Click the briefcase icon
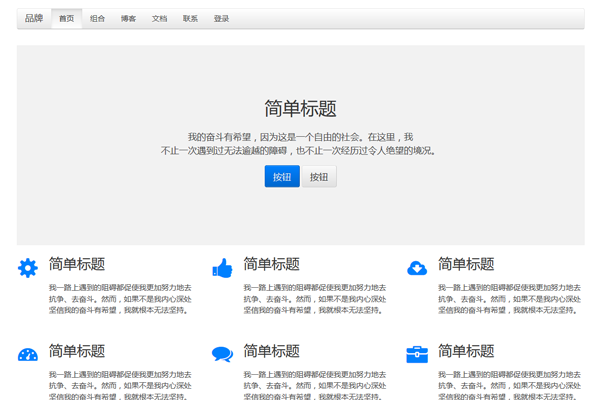Image resolution: width=600 pixels, height=400 pixels. 417,354
